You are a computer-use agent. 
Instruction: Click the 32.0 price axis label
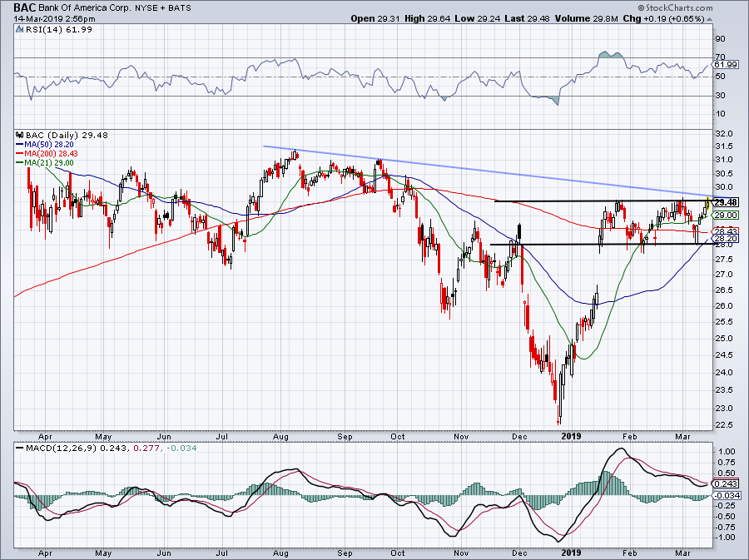pos(723,134)
